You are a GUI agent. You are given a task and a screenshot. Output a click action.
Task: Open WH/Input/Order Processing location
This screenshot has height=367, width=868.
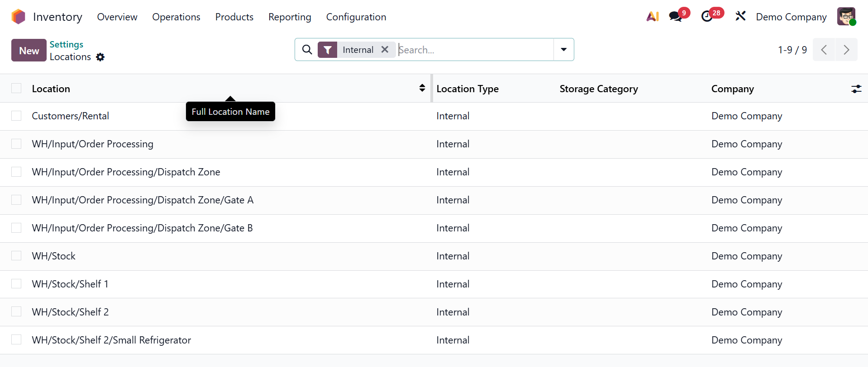click(92, 144)
